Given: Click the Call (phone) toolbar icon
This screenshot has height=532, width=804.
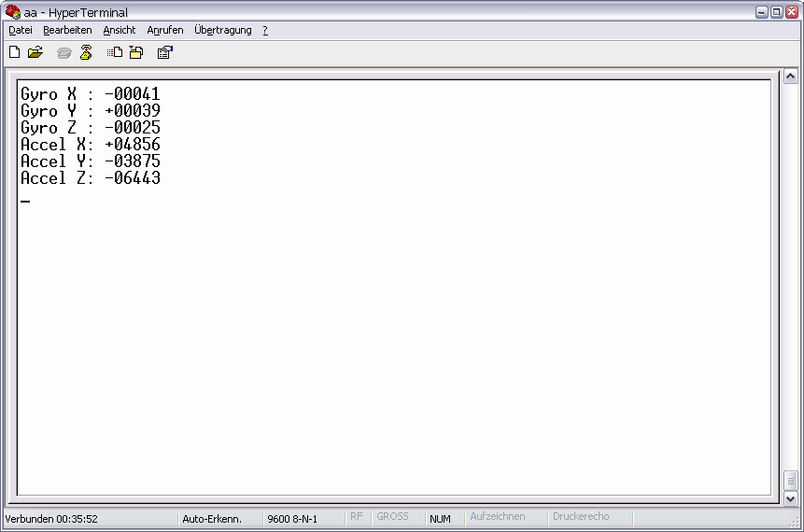Looking at the screenshot, I should (x=64, y=53).
